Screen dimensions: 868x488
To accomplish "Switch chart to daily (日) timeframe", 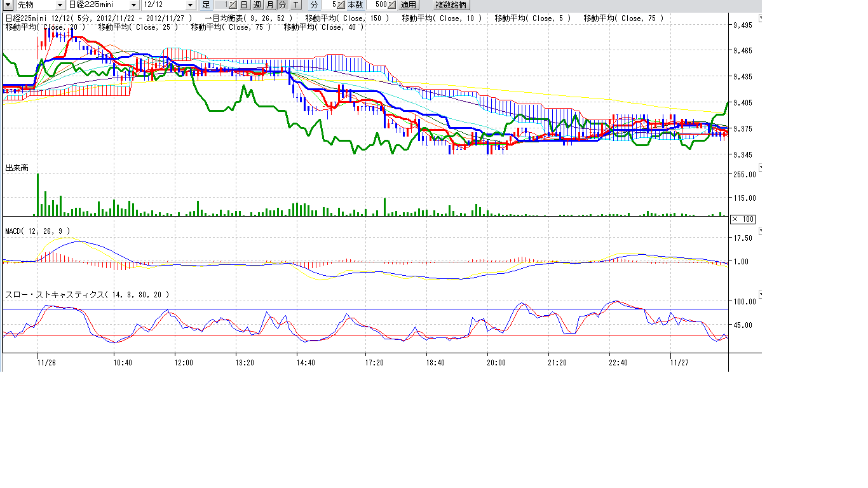I will (x=244, y=5).
